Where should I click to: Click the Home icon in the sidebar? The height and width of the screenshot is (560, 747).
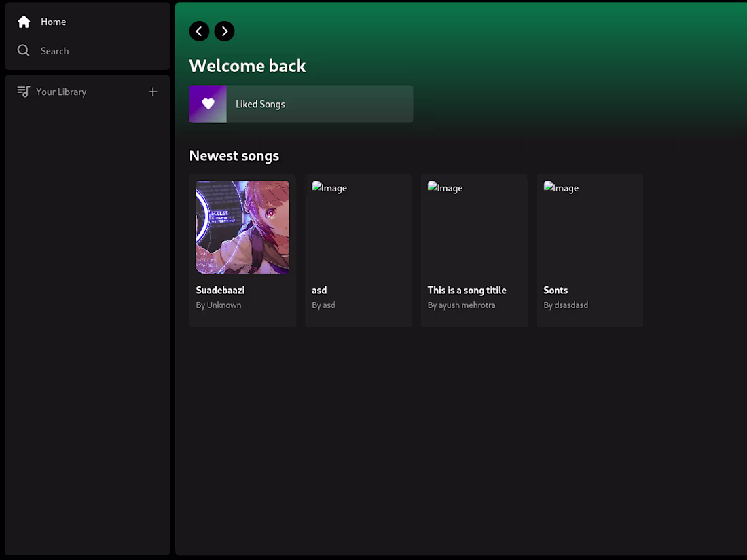(23, 22)
